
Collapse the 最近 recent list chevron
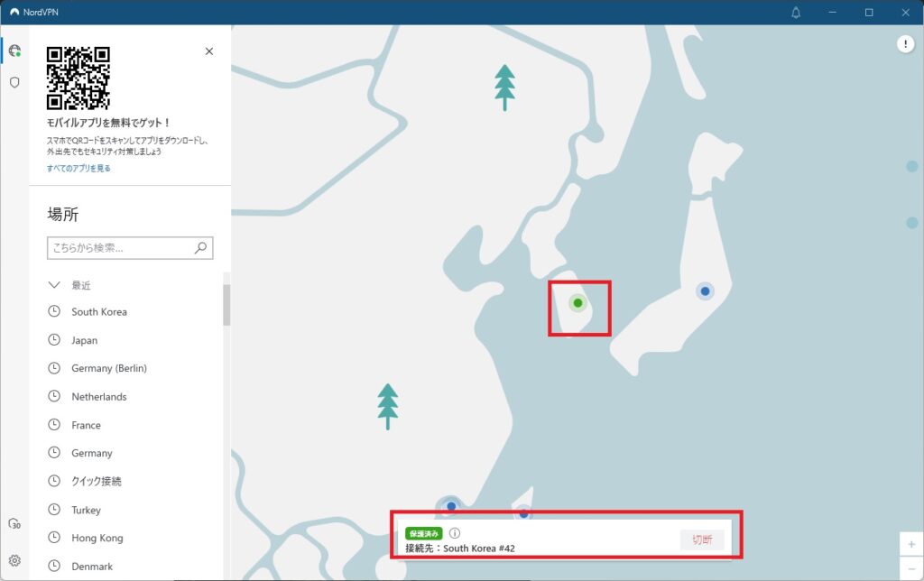(54, 285)
